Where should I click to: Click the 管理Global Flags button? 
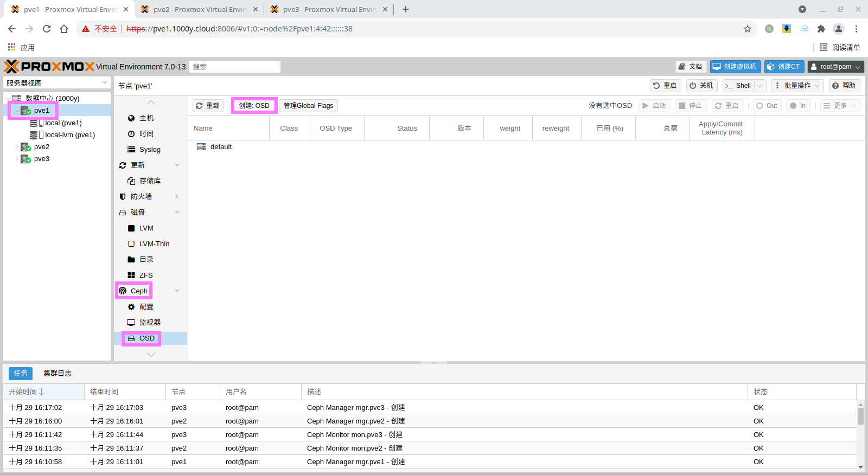308,106
